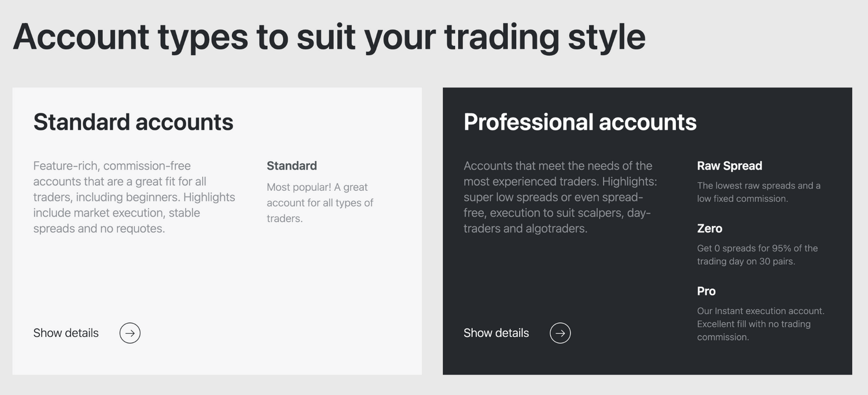Open Show details text under Standard accounts
This screenshot has width=868, height=395.
pos(66,333)
